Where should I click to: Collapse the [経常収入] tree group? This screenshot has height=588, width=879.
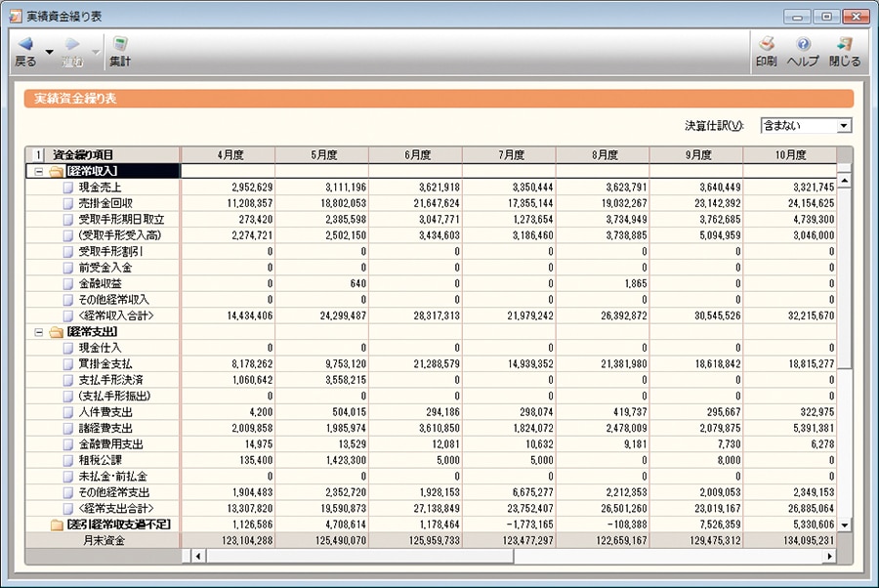tap(39, 172)
